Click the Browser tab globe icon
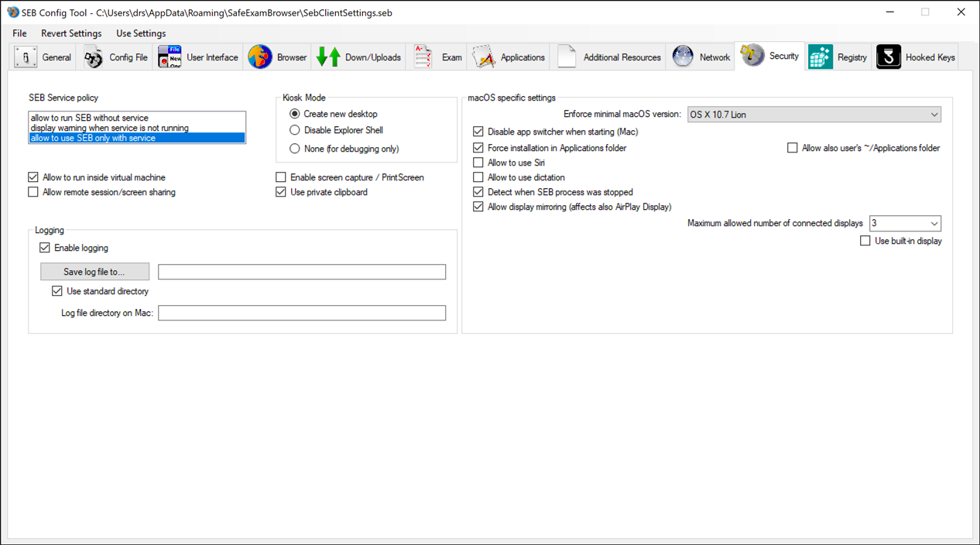This screenshot has height=545, width=980. coord(260,57)
